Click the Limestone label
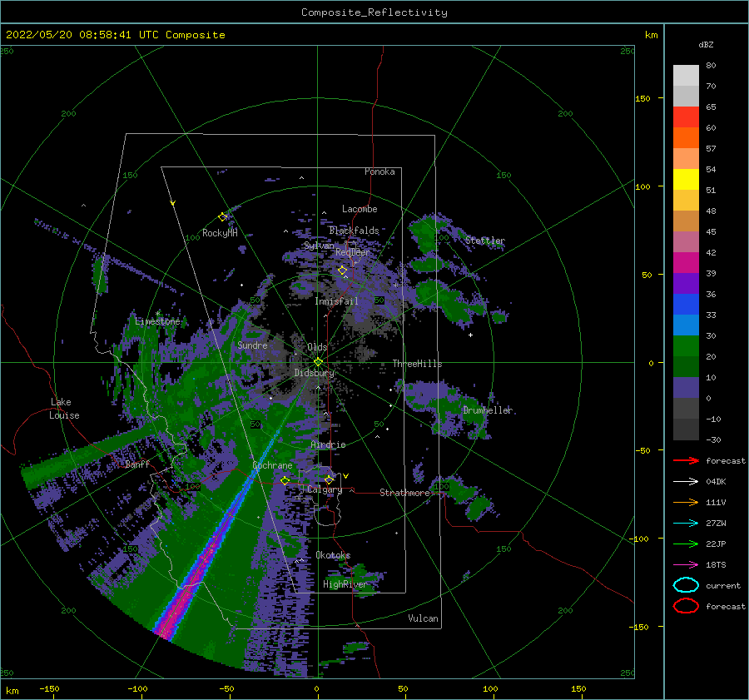749x700 pixels. (x=157, y=321)
